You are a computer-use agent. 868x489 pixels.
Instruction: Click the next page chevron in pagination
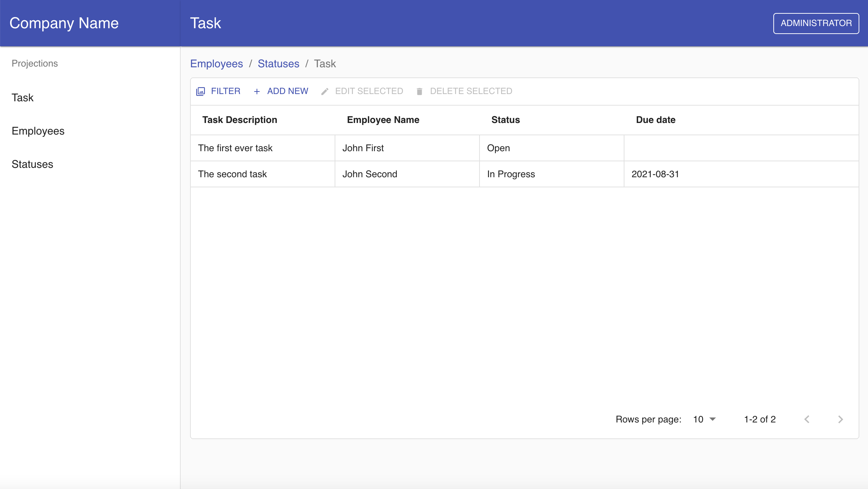coord(840,419)
